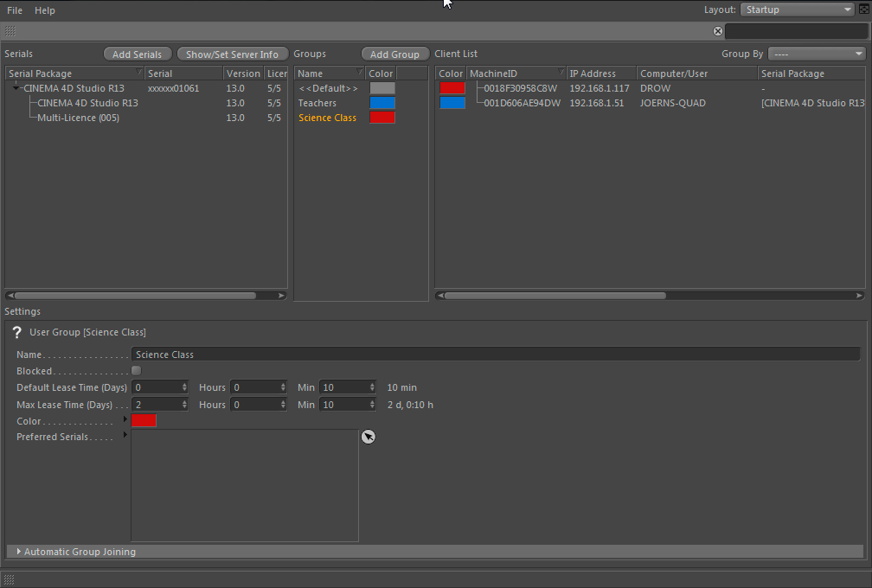Click stepper arrows of Default Lease Time Days
872x588 pixels.
[x=184, y=387]
